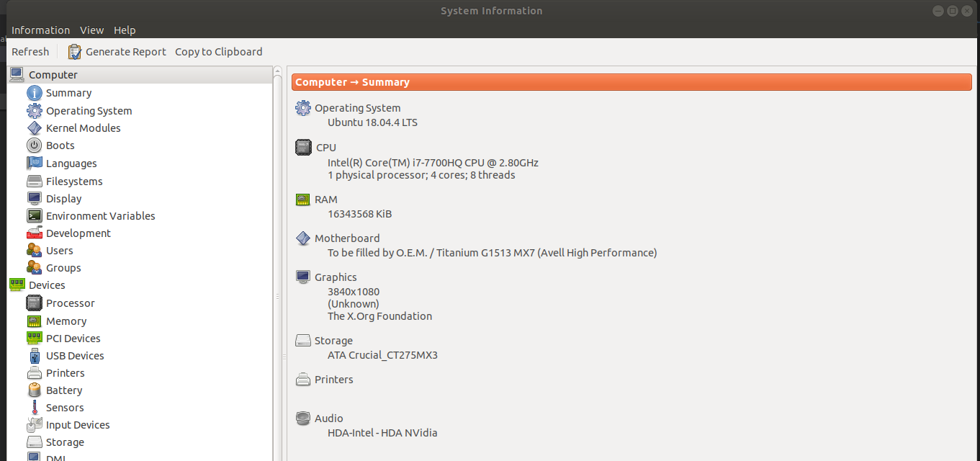Click the Generate Report clipboard icon
Screen dimensions: 980x461
pos(75,52)
